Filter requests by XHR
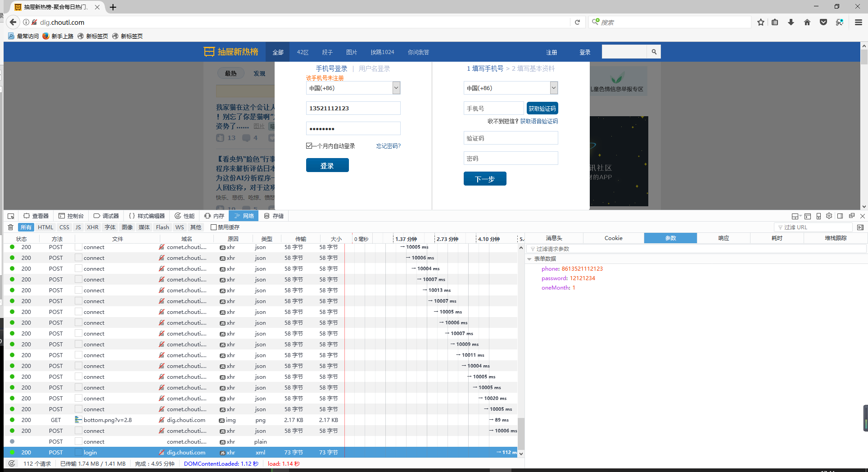The height and width of the screenshot is (472, 868). tap(93, 227)
